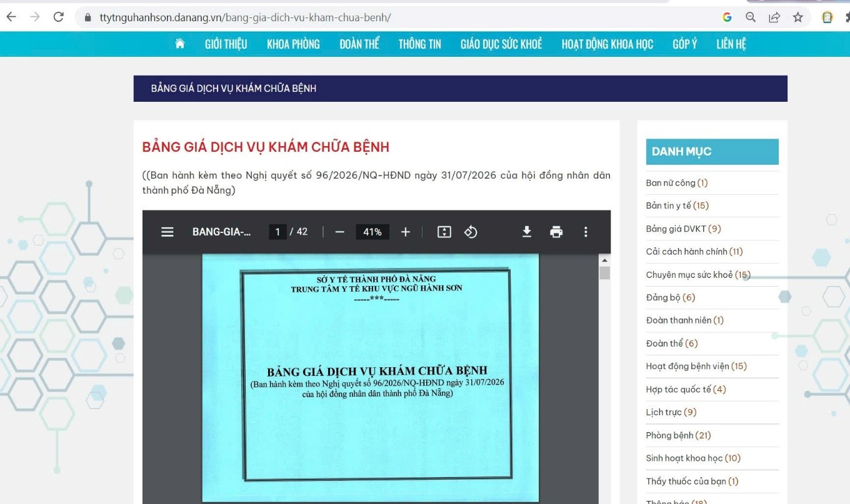Open Hợp tác quốc tế category
The height and width of the screenshot is (504, 850).
[686, 389]
